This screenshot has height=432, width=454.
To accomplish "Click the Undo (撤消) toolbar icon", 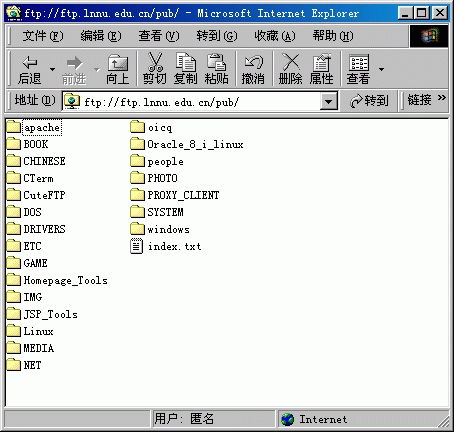I will 253,62.
